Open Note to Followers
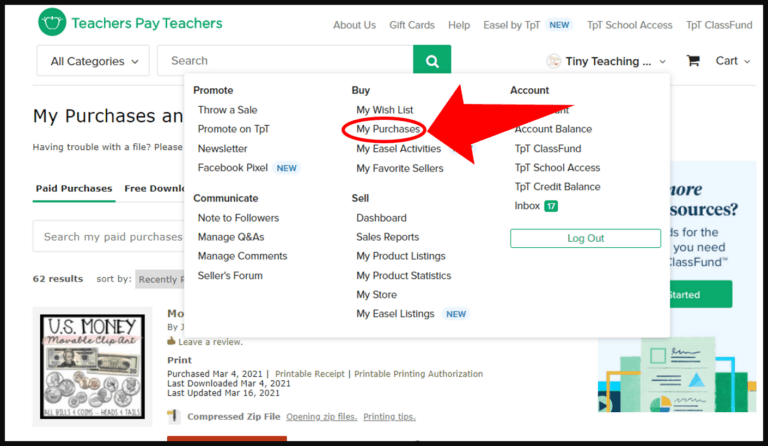The image size is (768, 446). 238,218
